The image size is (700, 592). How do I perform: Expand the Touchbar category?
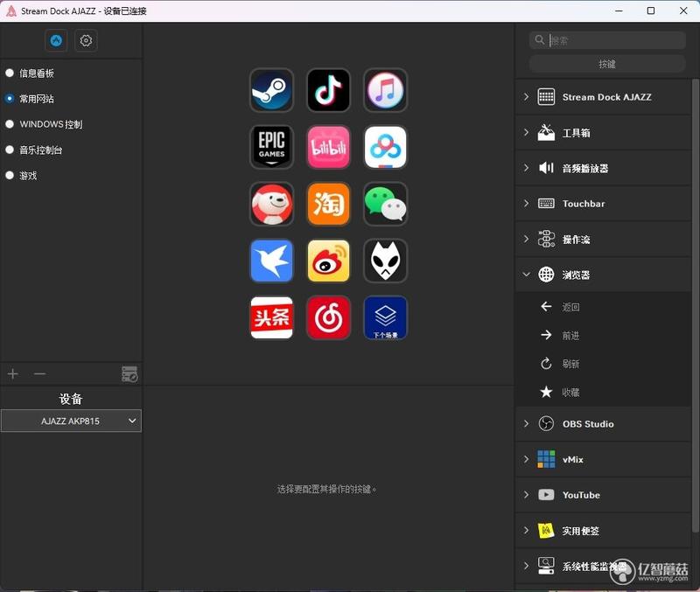pyautogui.click(x=605, y=204)
